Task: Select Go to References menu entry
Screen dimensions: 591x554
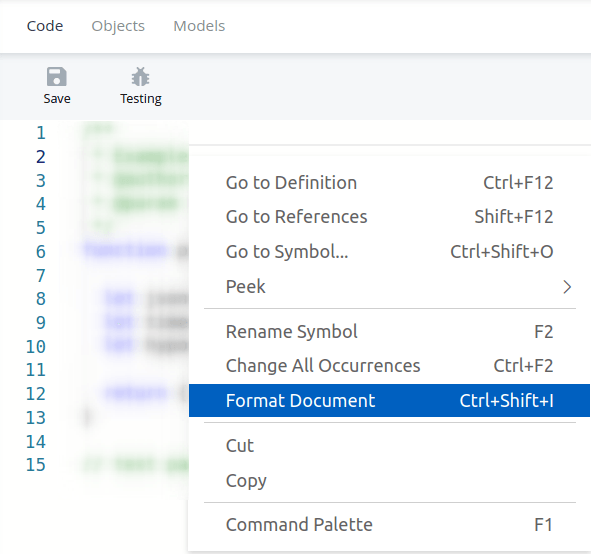Action: [389, 217]
